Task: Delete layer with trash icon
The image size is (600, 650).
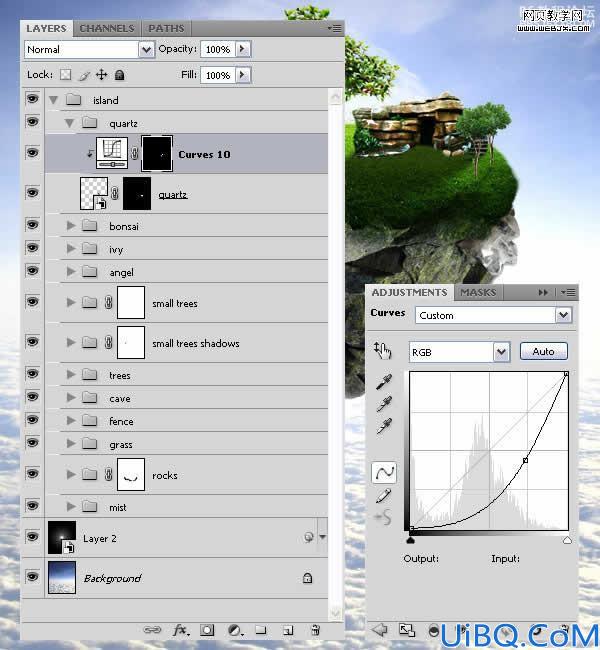Action: click(316, 630)
